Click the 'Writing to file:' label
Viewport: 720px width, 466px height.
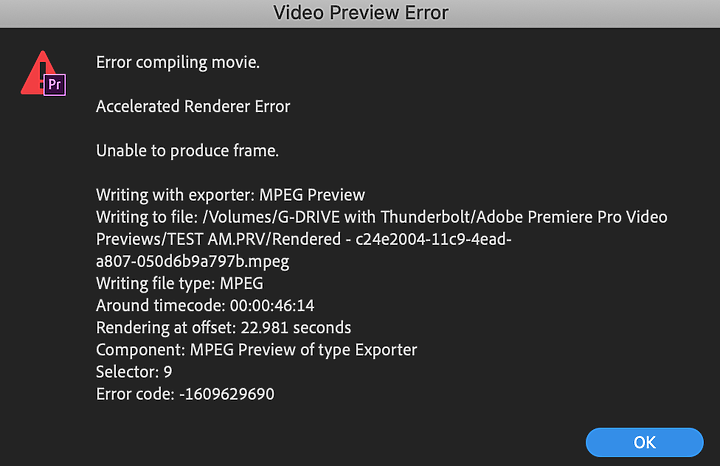pos(147,217)
